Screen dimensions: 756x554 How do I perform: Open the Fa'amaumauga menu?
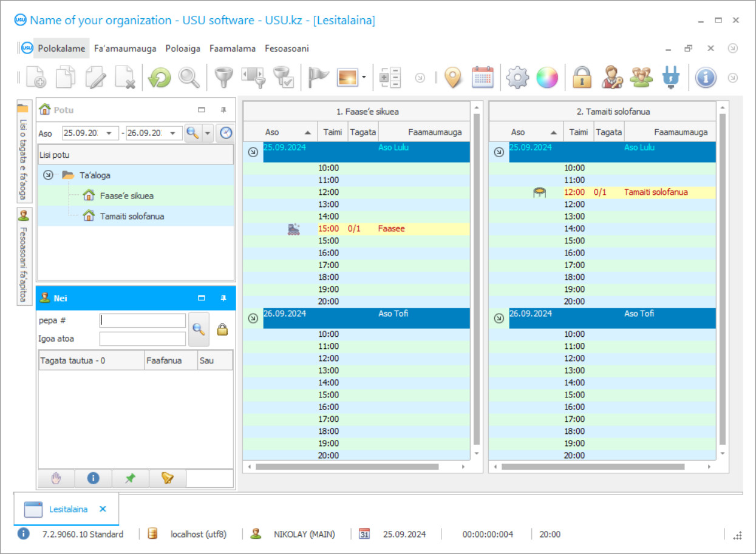(125, 49)
